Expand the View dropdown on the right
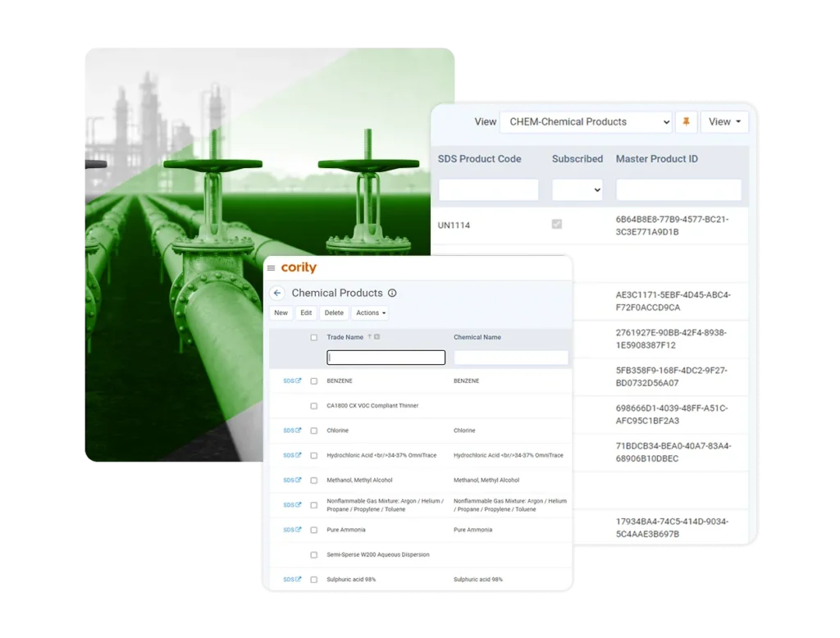Viewport: 840px width, 638px height. [724, 121]
